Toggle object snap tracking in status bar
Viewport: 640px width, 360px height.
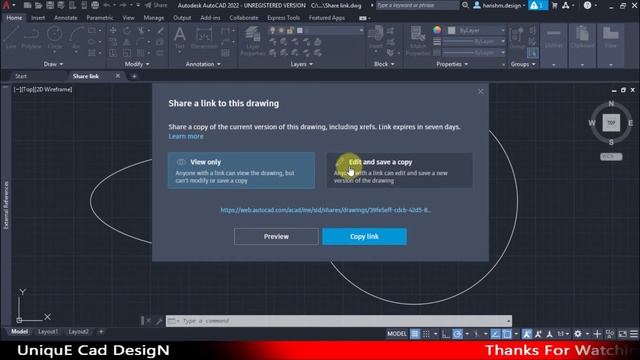coord(495,334)
